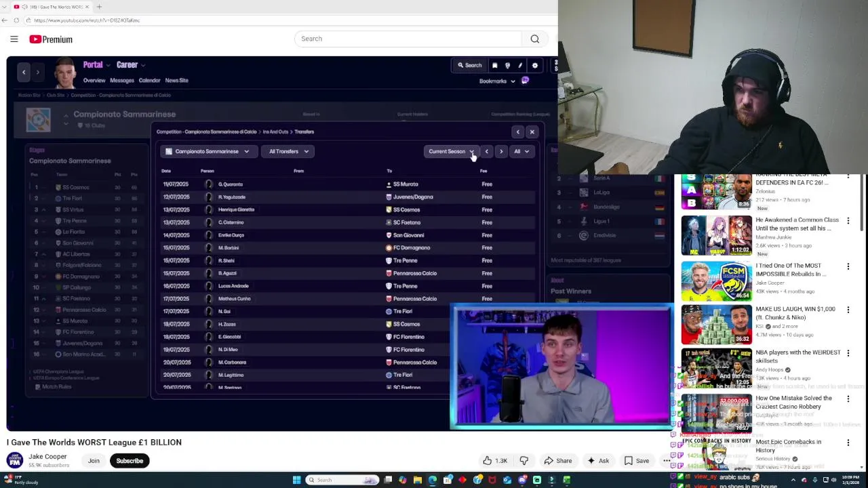Image resolution: width=868 pixels, height=488 pixels.
Task: Click the YouTube search magnifier button
Action: pyautogui.click(x=535, y=39)
